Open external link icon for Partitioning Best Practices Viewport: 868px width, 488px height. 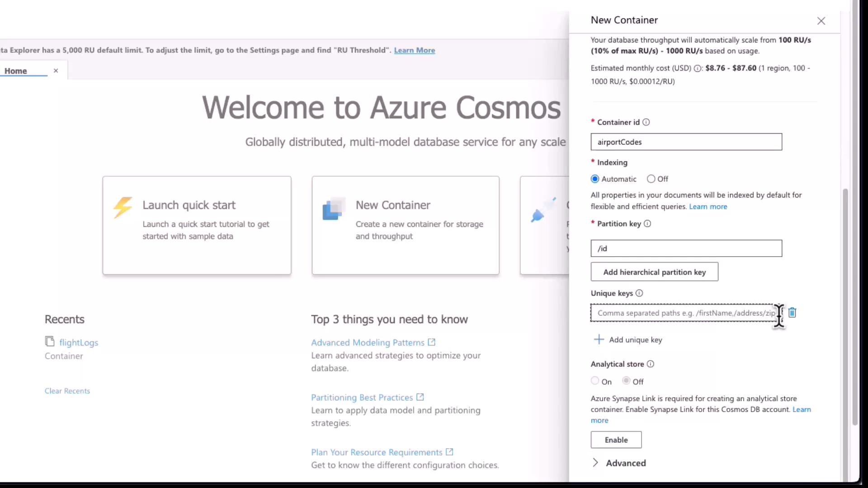pos(420,397)
